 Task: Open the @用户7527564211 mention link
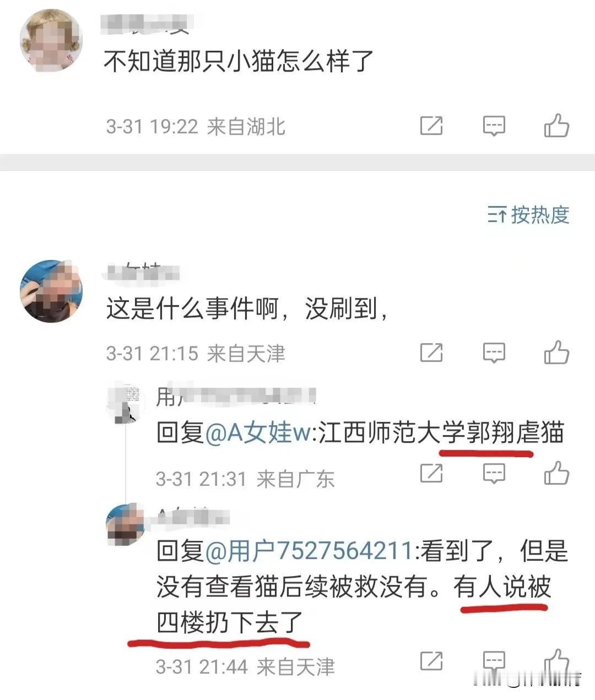(309, 551)
